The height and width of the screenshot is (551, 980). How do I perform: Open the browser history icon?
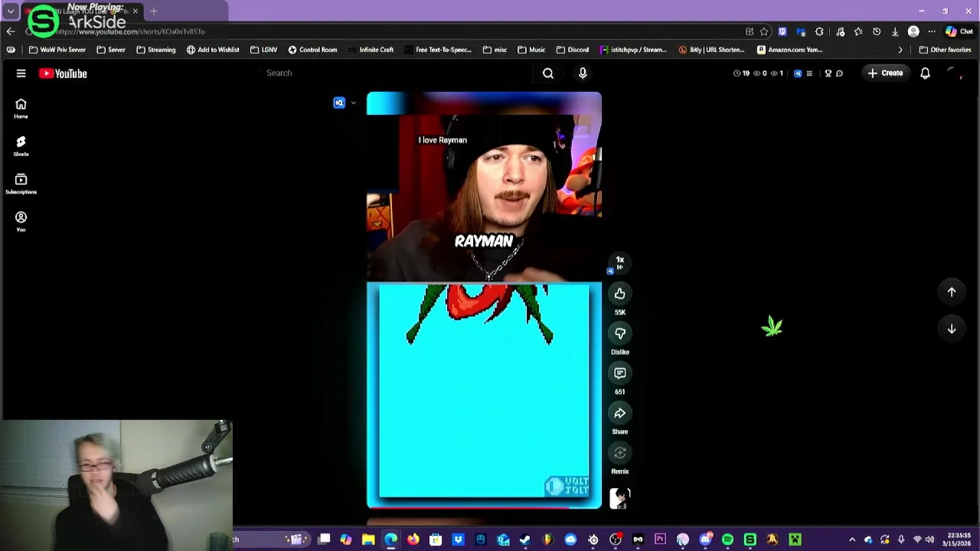pyautogui.click(x=877, y=31)
